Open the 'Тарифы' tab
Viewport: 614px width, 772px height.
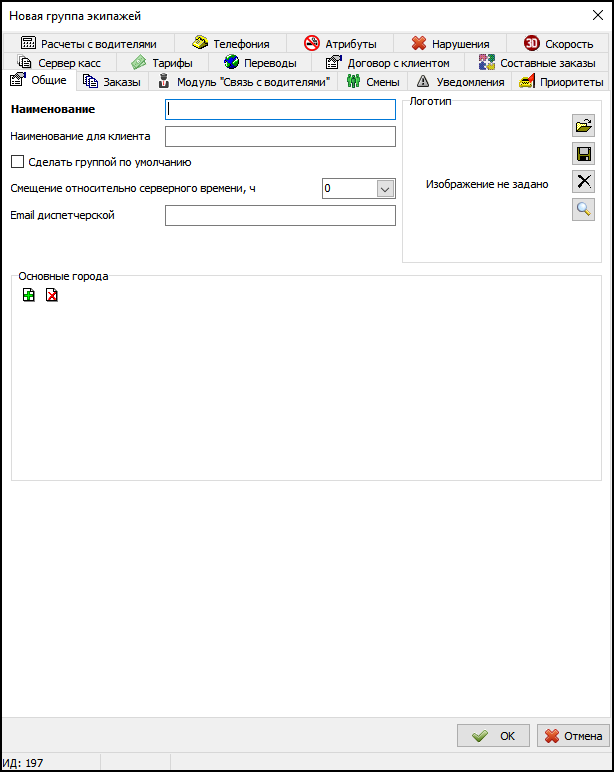(161, 63)
